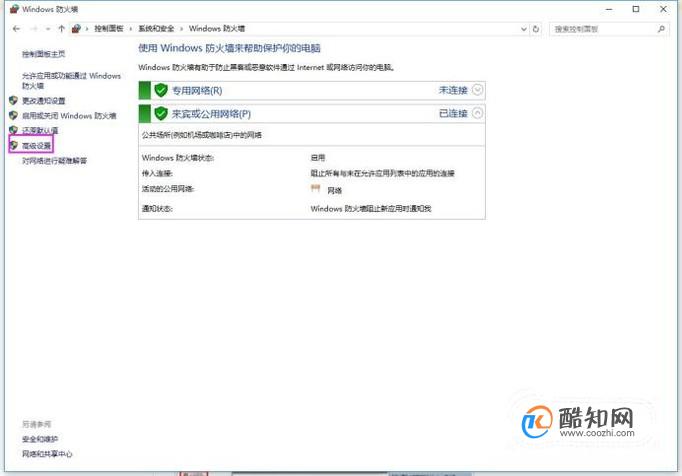The height and width of the screenshot is (476, 682).
Task: Click the 已连接 status text
Action: pos(453,114)
